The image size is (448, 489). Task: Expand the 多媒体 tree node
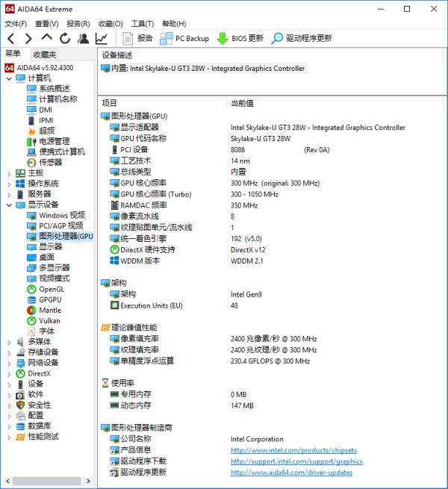pos(9,343)
